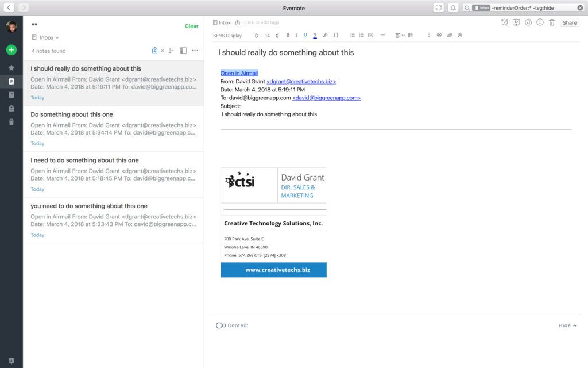The height and width of the screenshot is (368, 588).
Task: Toggle italic formatting in editor toolbar
Action: click(296, 35)
